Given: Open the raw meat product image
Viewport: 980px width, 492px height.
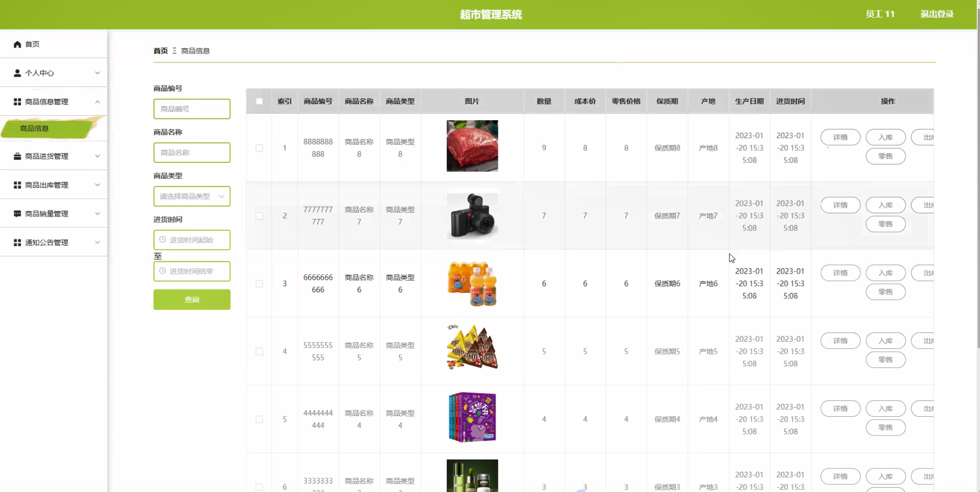Looking at the screenshot, I should point(472,146).
